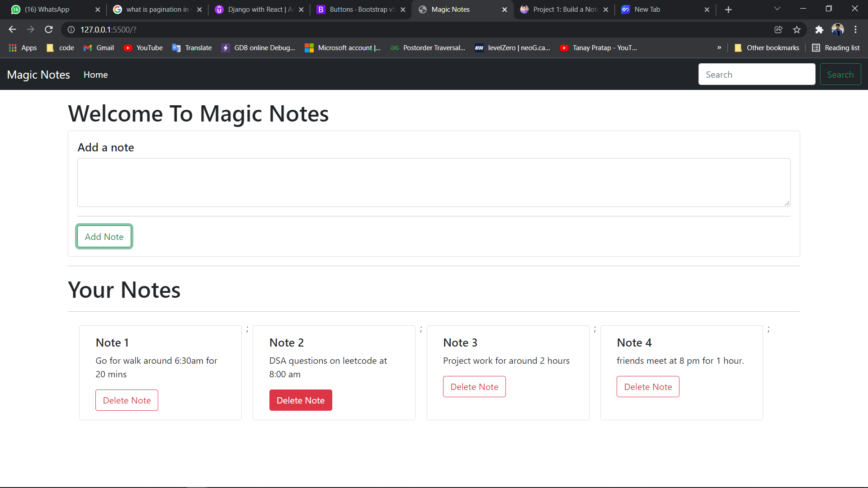868x488 pixels.
Task: Open new tab with plus icon
Action: coord(728,9)
